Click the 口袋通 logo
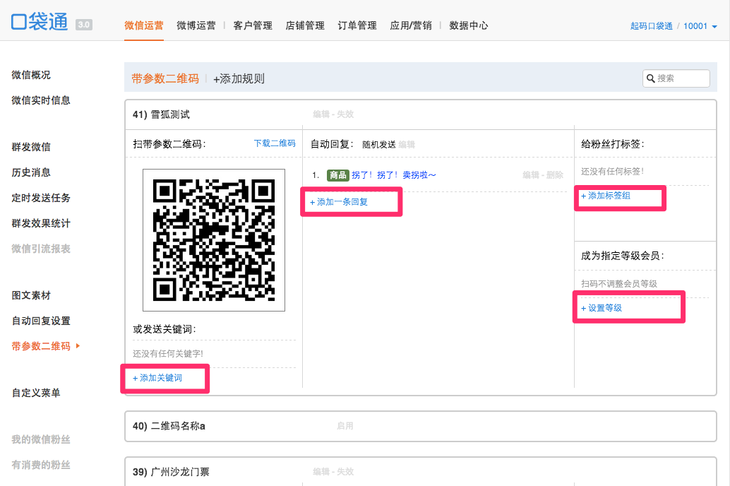The image size is (730, 486). [40, 25]
